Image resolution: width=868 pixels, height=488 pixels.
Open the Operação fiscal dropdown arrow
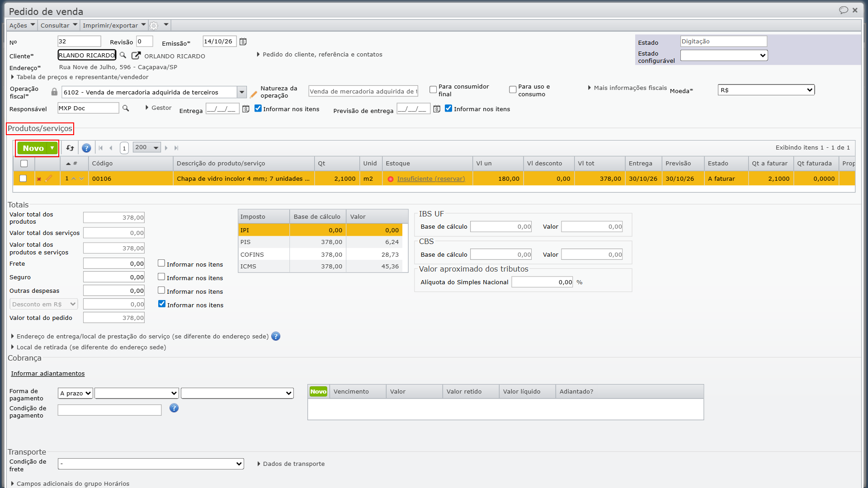click(242, 92)
